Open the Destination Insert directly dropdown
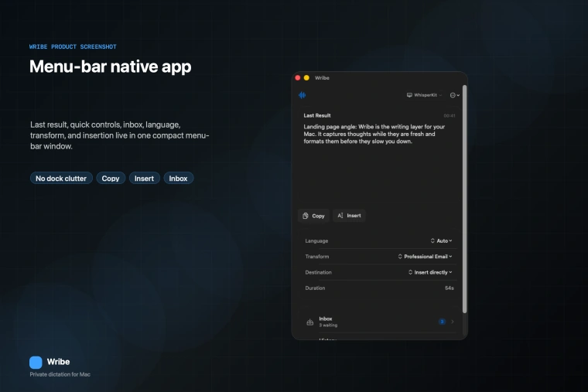This screenshot has height=392, width=588. coord(430,272)
